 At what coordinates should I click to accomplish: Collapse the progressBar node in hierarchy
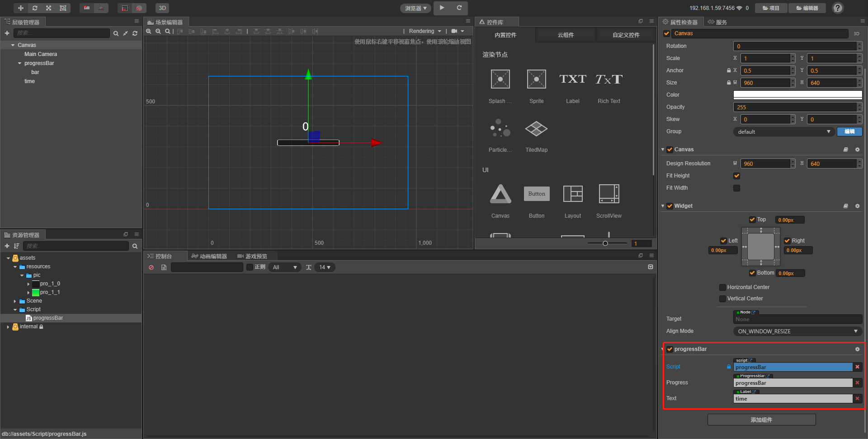(x=19, y=63)
